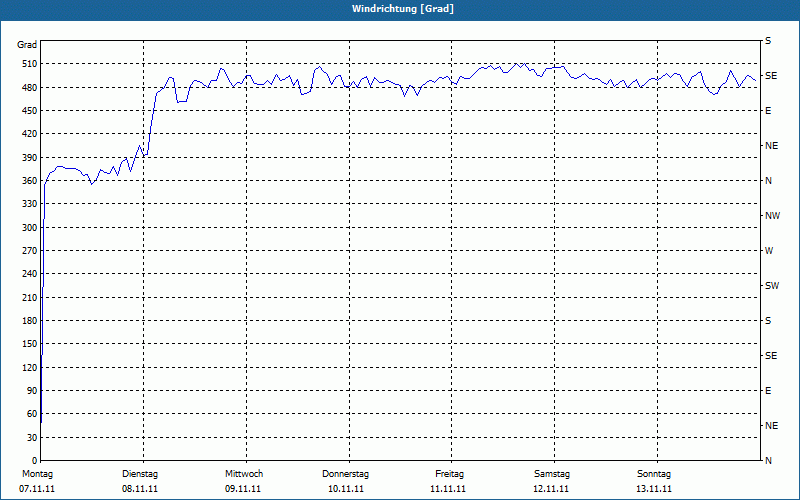Select the date 13.11.11

(654, 489)
